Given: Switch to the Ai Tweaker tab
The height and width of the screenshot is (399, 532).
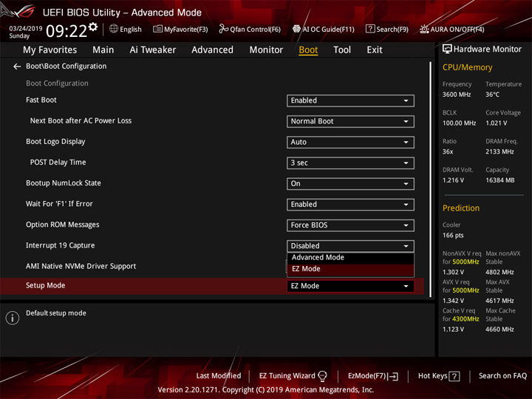Looking at the screenshot, I should pyautogui.click(x=153, y=50).
